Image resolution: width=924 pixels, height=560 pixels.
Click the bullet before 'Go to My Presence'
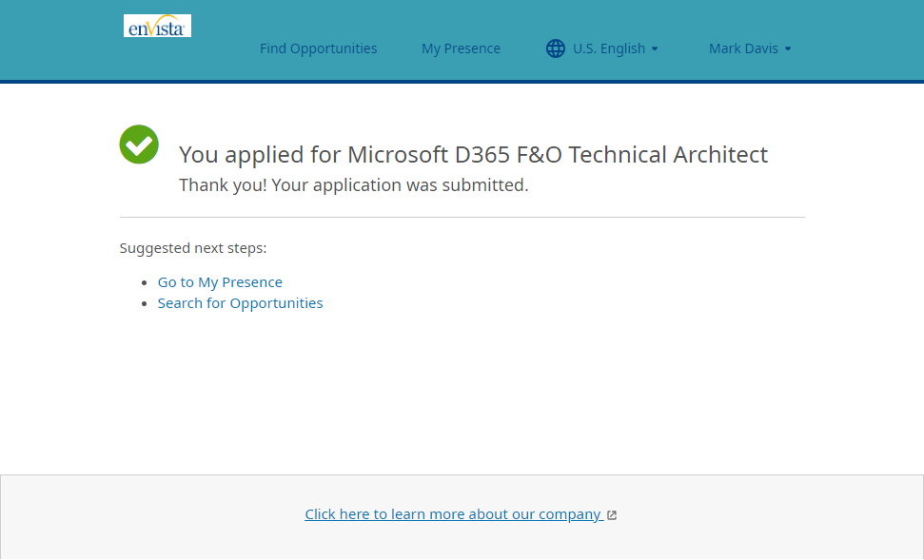coord(145,283)
